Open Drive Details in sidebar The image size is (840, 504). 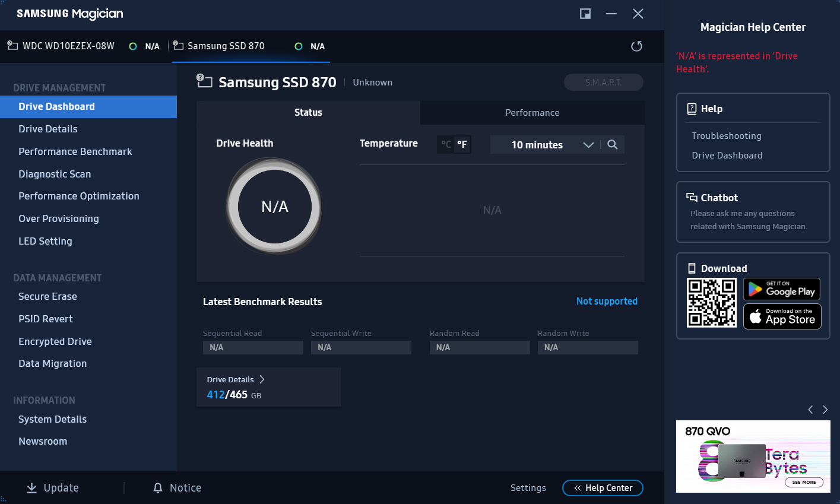point(48,129)
